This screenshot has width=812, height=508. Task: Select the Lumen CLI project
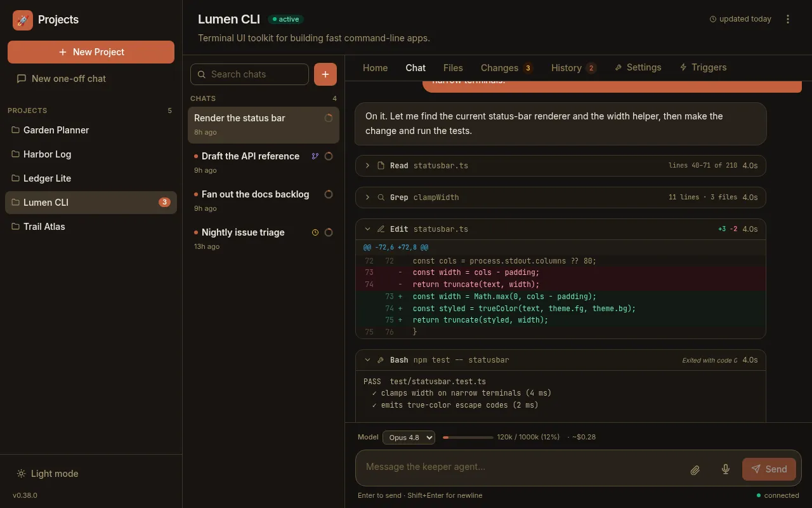click(x=91, y=203)
